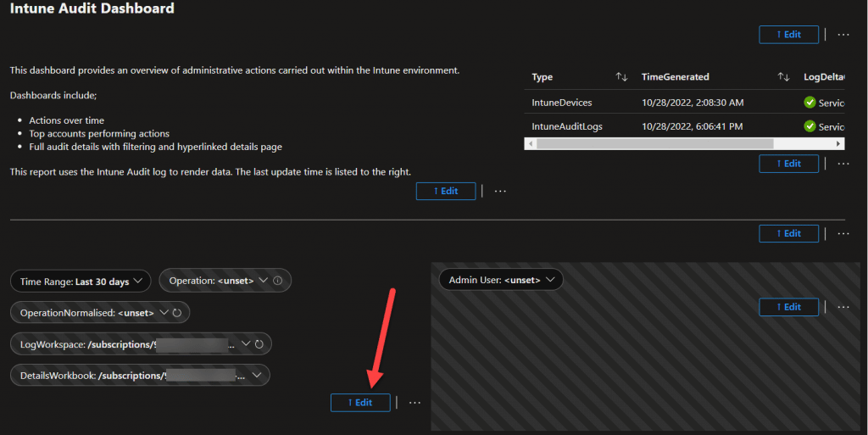868x435 pixels.
Task: Click the LogDelta column header
Action: (824, 77)
